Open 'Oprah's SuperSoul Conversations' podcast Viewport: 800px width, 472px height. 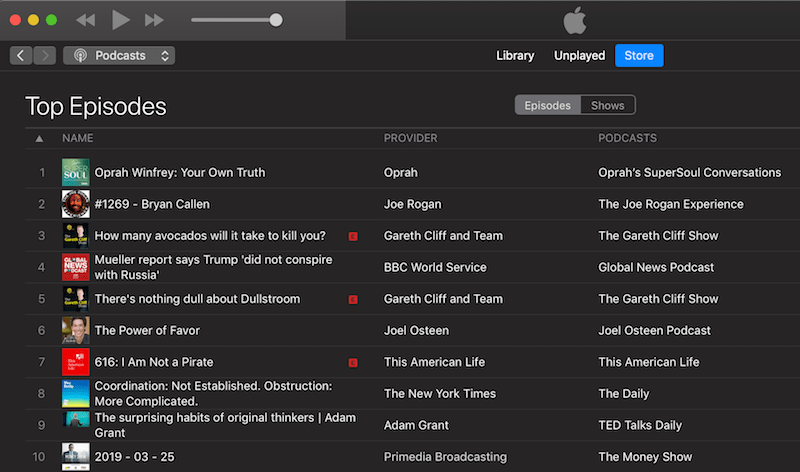tap(689, 172)
